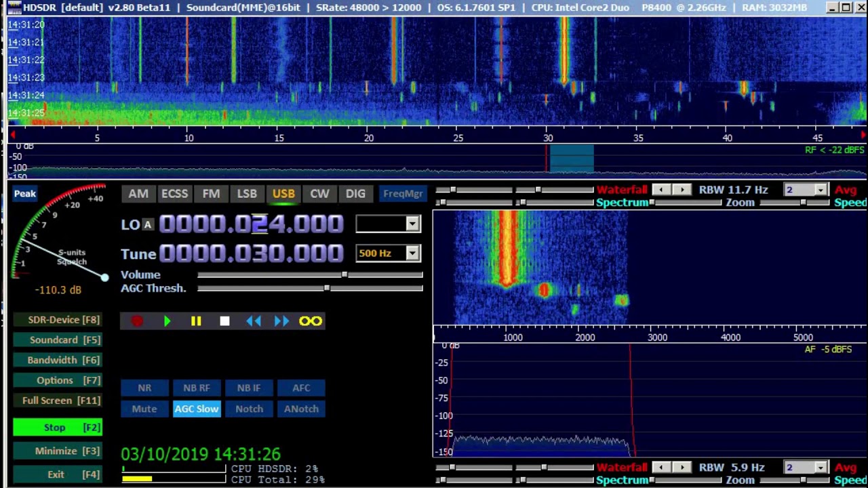Screen dimensions: 868x488
Task: Fast-forward using the blue double-right arrows
Action: point(281,321)
